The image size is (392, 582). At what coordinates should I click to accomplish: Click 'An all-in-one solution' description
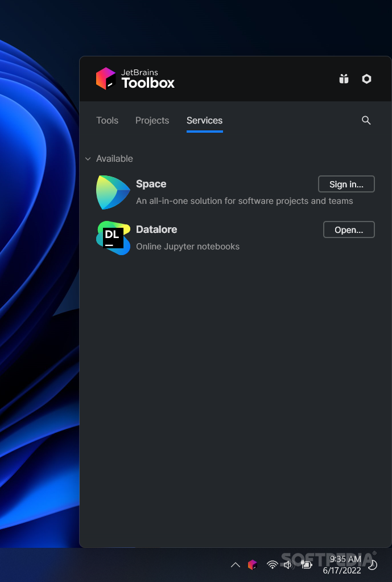245,201
